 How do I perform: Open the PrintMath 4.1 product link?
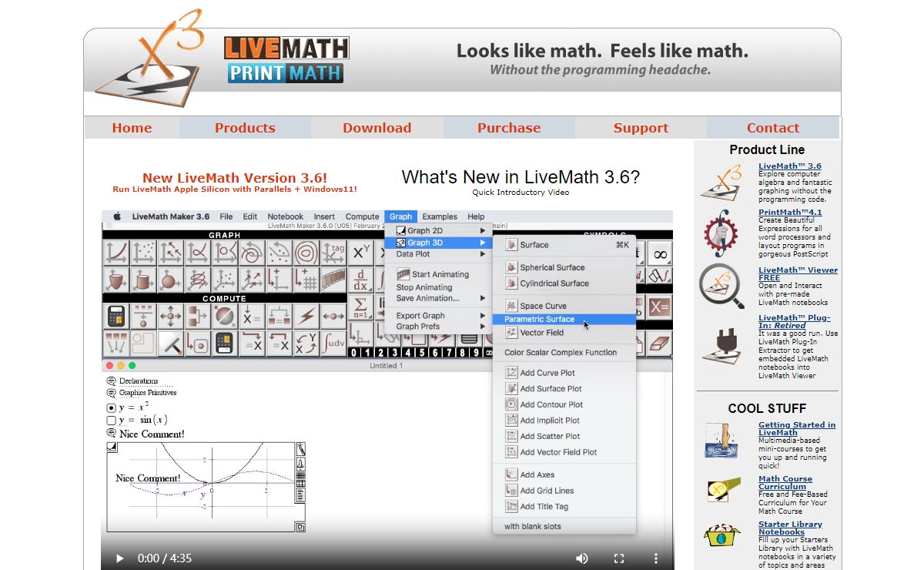[790, 212]
